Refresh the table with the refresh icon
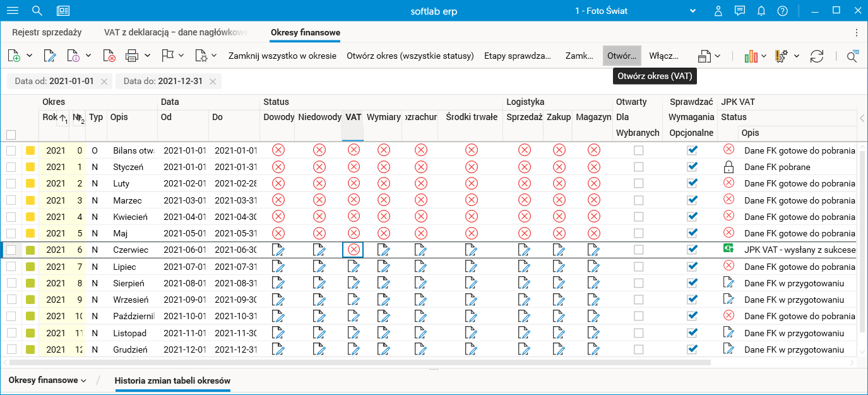This screenshot has width=868, height=395. [x=817, y=56]
